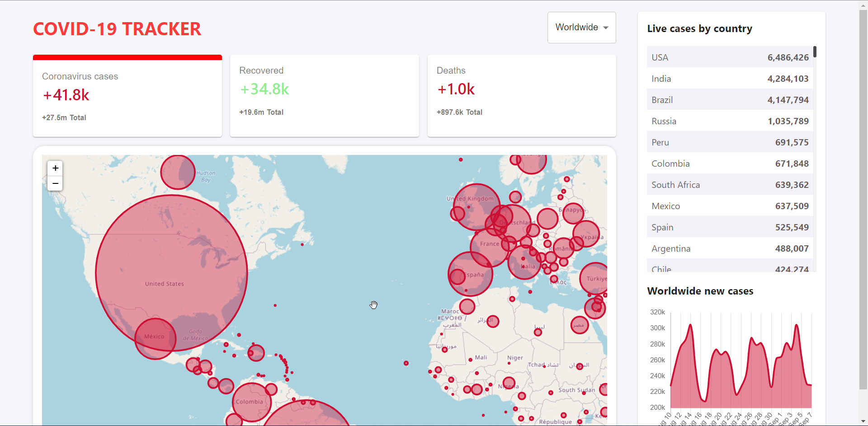
Task: Click the South Africa table row
Action: (730, 184)
